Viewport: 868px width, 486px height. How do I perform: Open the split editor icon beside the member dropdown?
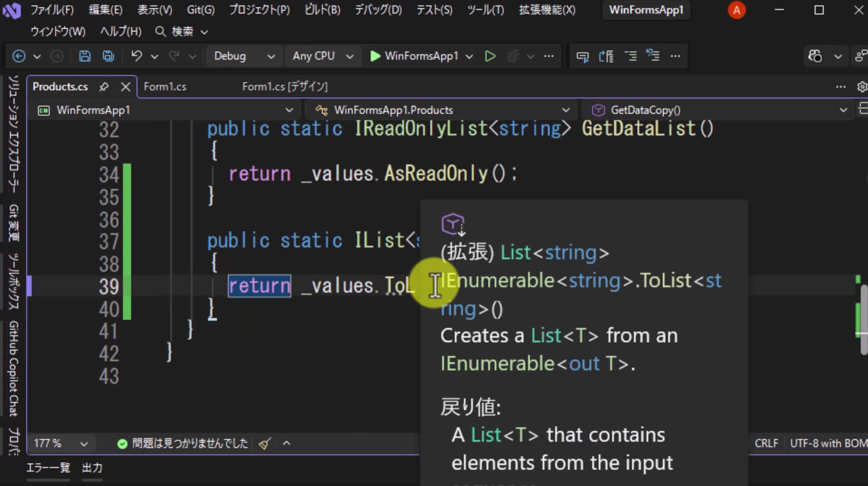pos(863,108)
